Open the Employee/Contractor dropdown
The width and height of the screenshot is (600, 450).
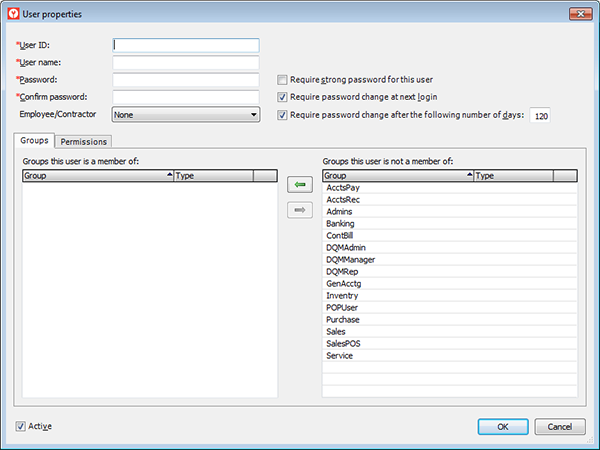click(x=186, y=115)
